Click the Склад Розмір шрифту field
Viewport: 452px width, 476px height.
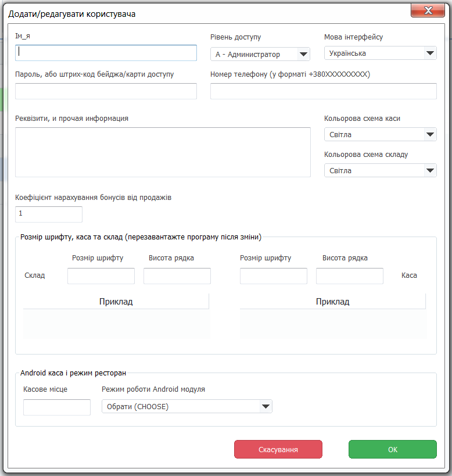[x=101, y=276]
